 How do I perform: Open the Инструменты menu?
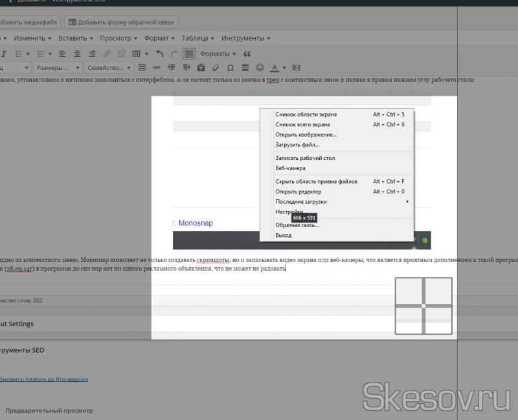pos(245,38)
